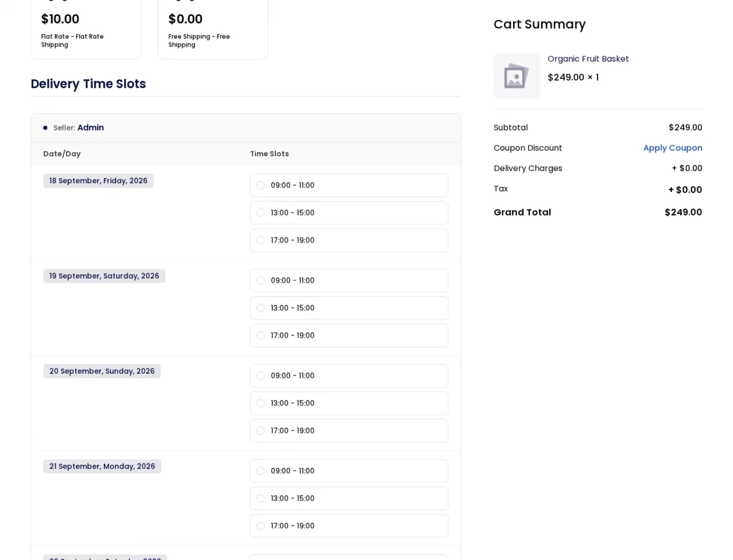Pick 09:00 - 11:00 slot on 20 September

click(x=349, y=376)
